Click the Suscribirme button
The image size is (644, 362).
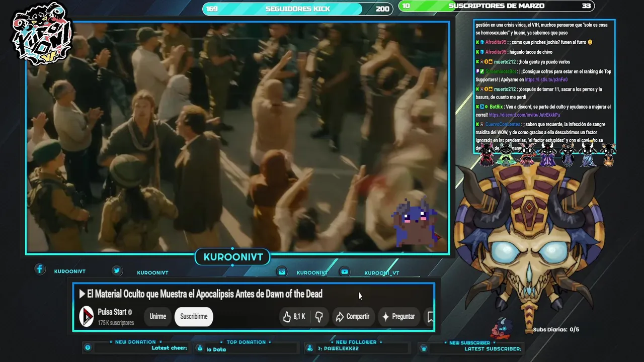194,317
